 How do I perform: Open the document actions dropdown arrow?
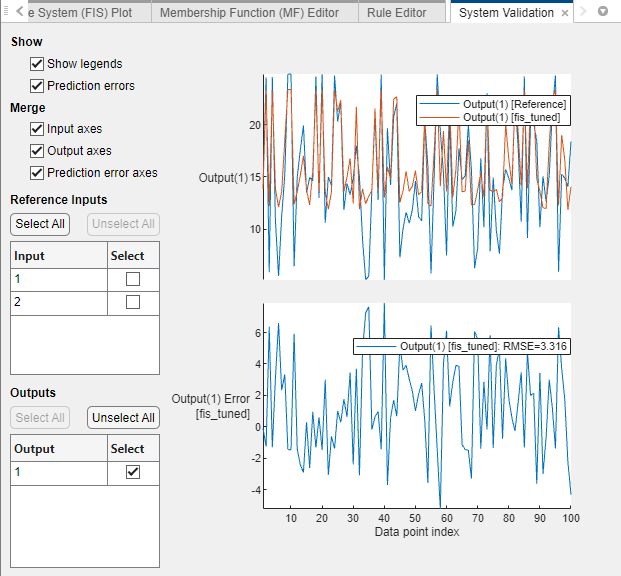602,11
